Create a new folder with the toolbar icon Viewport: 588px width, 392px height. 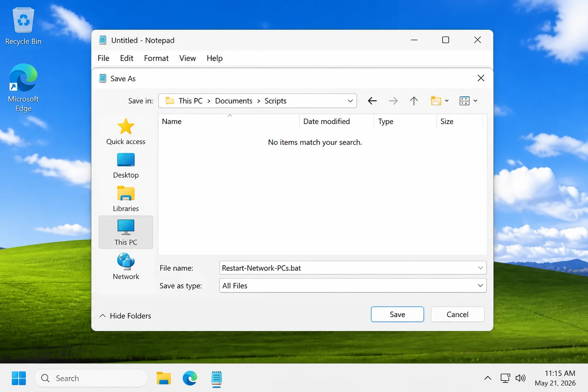(x=436, y=101)
